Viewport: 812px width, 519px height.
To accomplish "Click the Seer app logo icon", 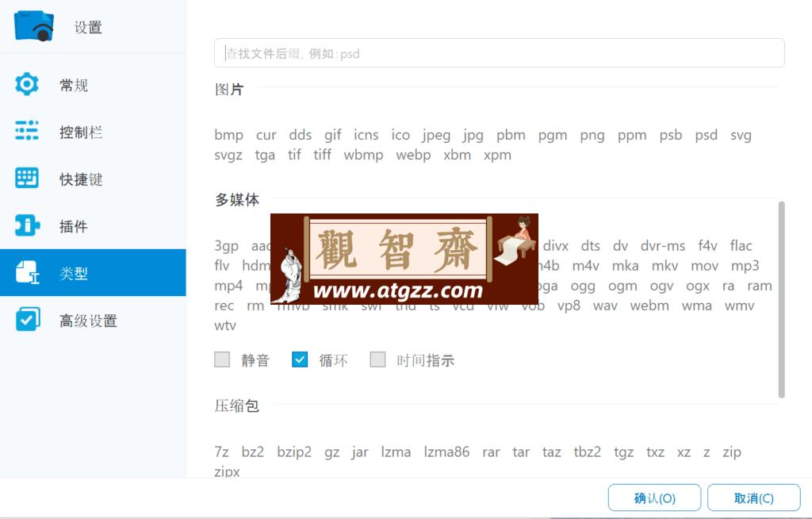I will tap(33, 26).
